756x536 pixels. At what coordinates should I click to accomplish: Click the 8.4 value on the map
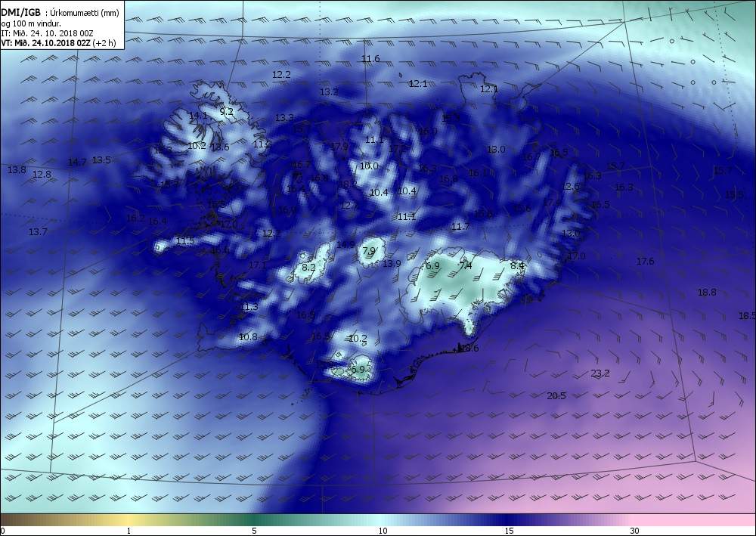coord(517,265)
